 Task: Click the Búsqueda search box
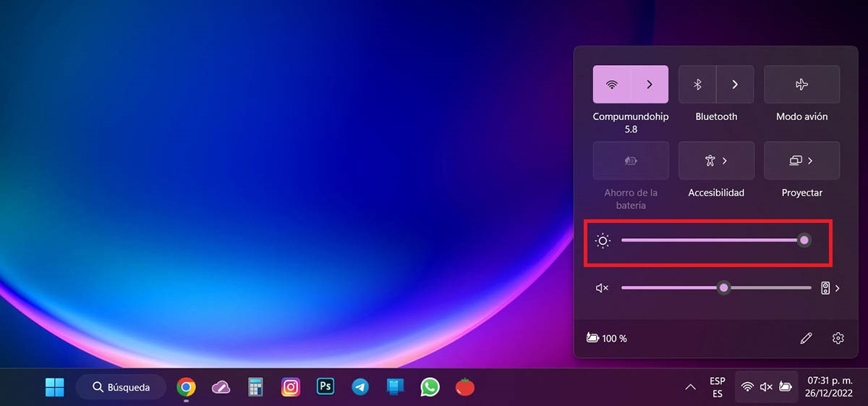click(x=121, y=387)
